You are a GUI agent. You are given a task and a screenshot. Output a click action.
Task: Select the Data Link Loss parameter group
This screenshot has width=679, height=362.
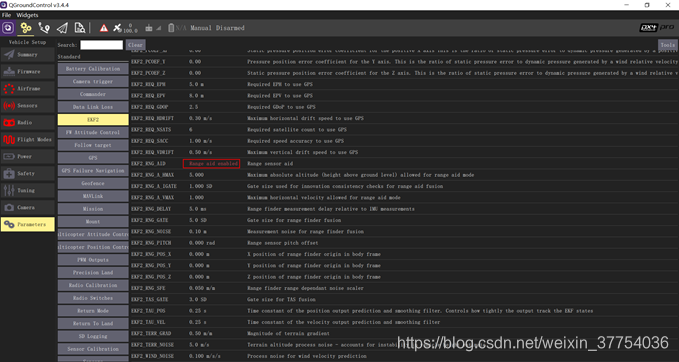[93, 107]
